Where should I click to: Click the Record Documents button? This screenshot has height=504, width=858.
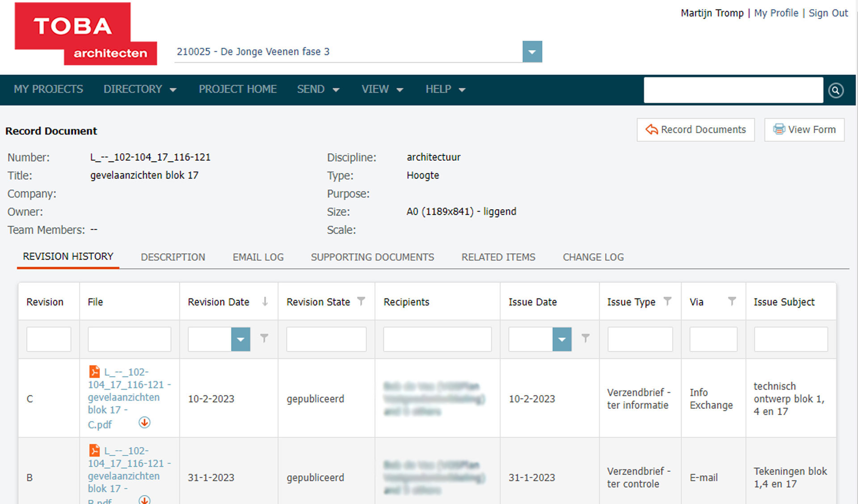(695, 130)
